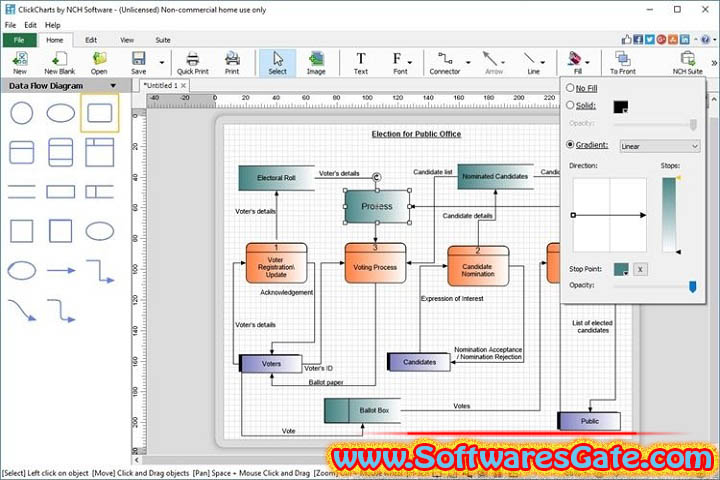Click the Election for Public Office title

pos(416,134)
